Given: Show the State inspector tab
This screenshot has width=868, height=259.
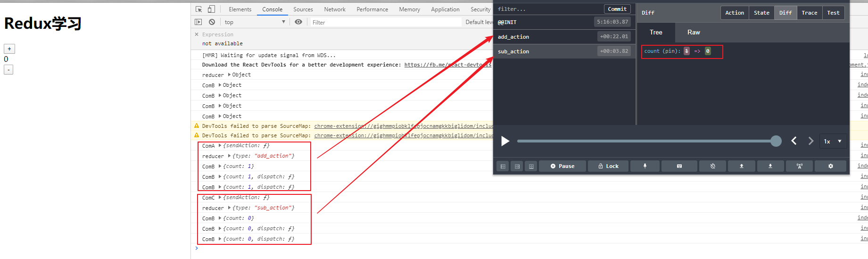Looking at the screenshot, I should coord(761,13).
